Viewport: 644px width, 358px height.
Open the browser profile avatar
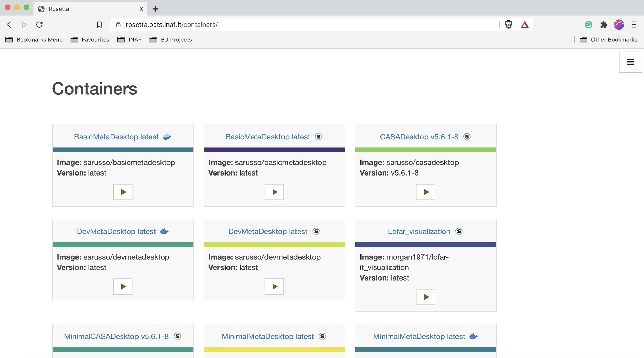(619, 25)
